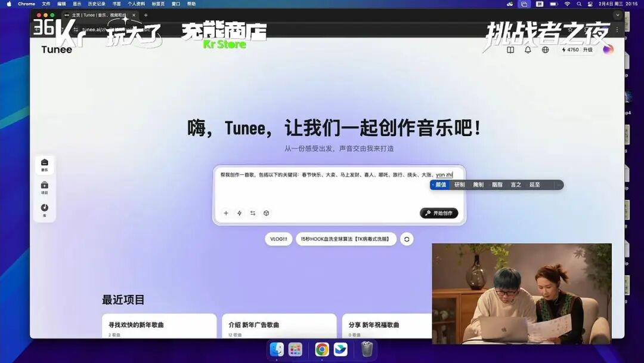Viewport: 644px width, 363px height.
Task: Click the 最近项目 heading
Action: tap(123, 300)
